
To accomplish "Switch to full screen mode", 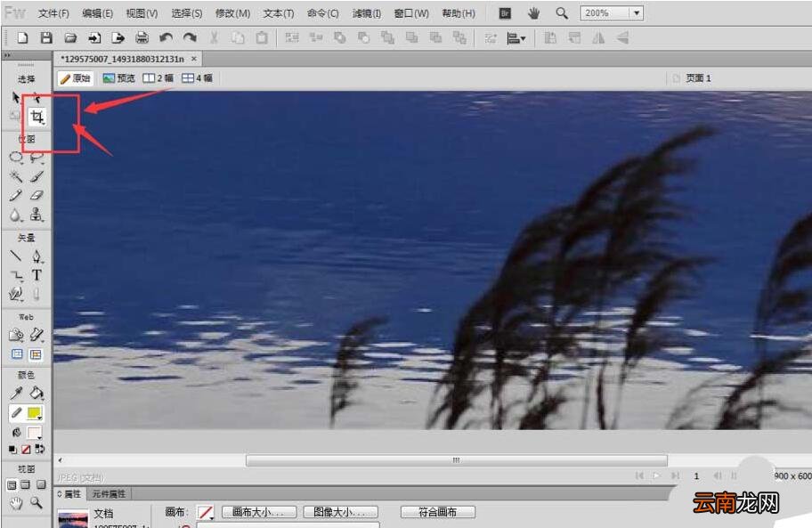I will click(41, 485).
